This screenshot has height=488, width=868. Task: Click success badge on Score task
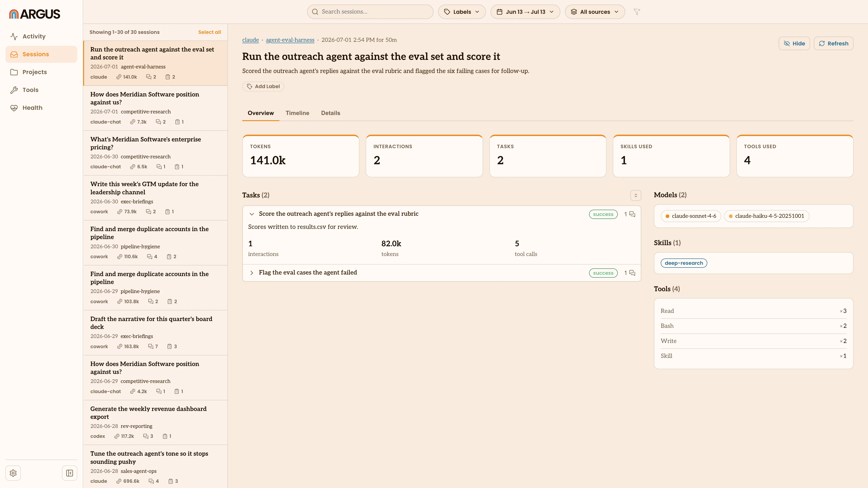click(x=603, y=214)
